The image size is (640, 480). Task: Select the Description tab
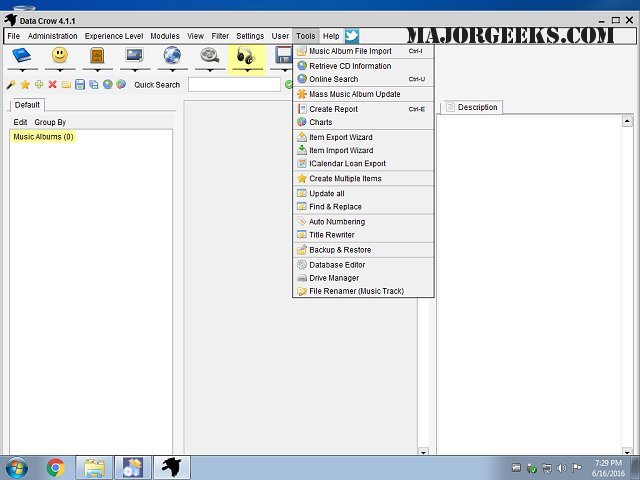(473, 107)
